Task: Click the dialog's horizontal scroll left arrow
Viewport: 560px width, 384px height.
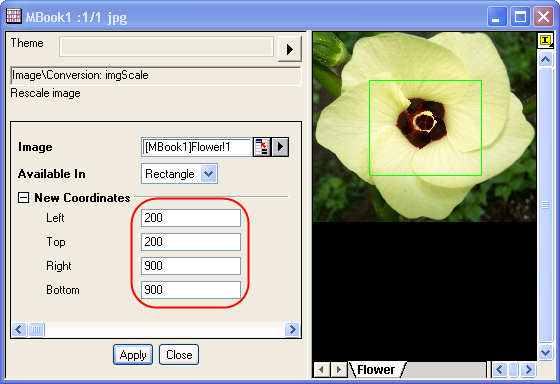Action: [19, 329]
